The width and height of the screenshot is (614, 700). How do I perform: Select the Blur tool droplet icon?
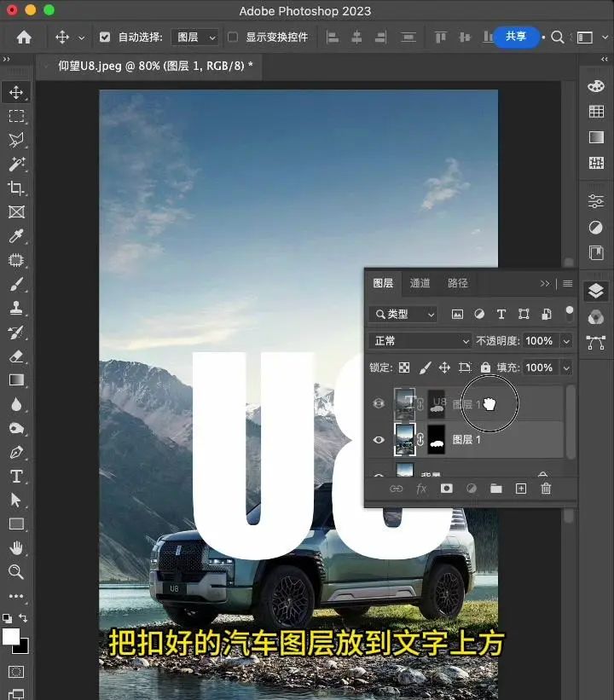pyautogui.click(x=16, y=404)
